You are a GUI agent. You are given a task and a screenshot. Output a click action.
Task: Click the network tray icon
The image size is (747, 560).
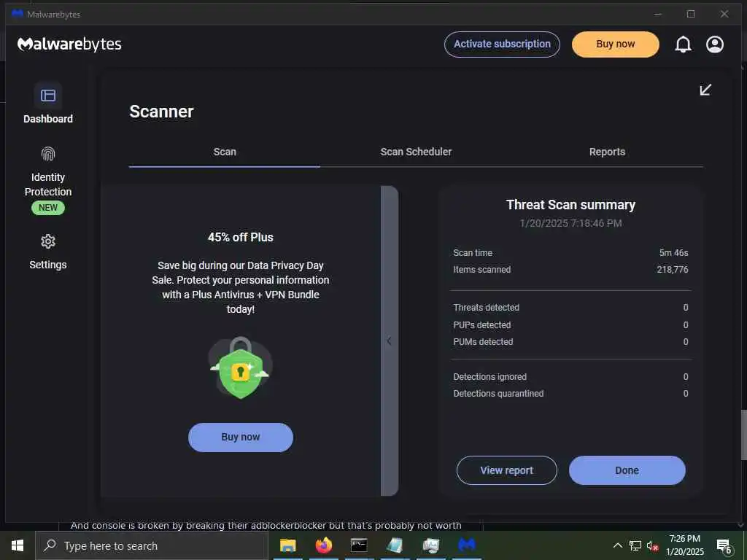pyautogui.click(x=635, y=545)
